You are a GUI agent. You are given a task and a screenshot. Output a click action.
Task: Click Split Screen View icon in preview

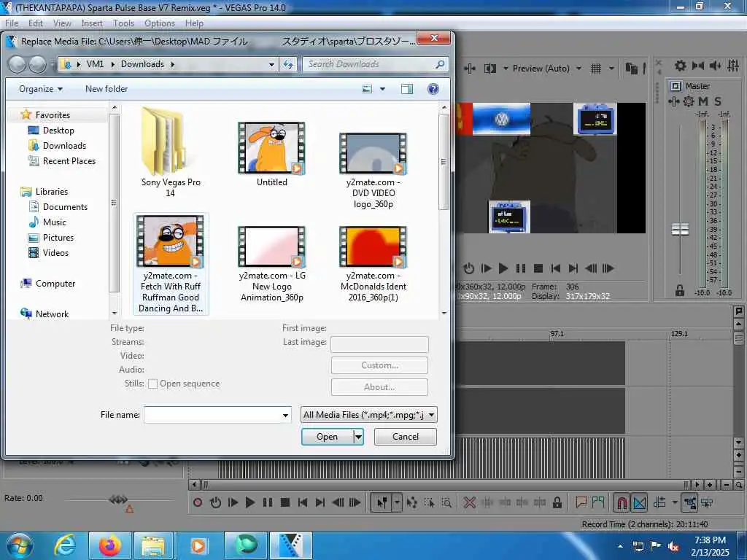click(490, 69)
